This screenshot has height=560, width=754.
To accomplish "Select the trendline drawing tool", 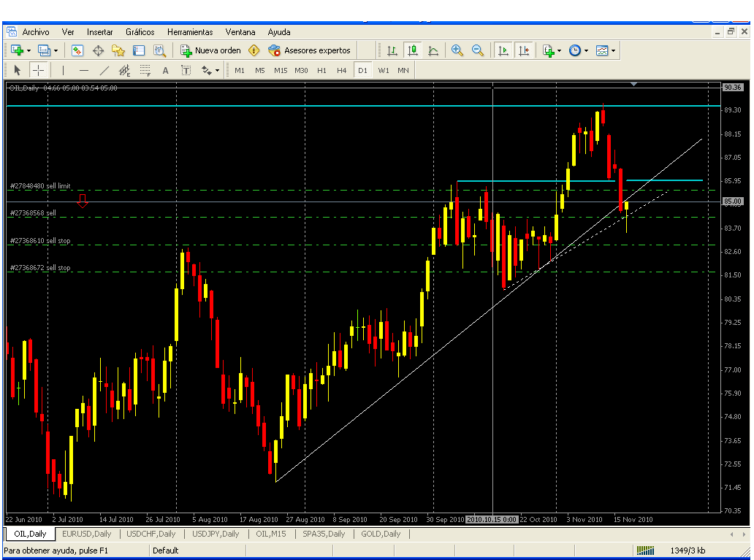I will tap(104, 71).
